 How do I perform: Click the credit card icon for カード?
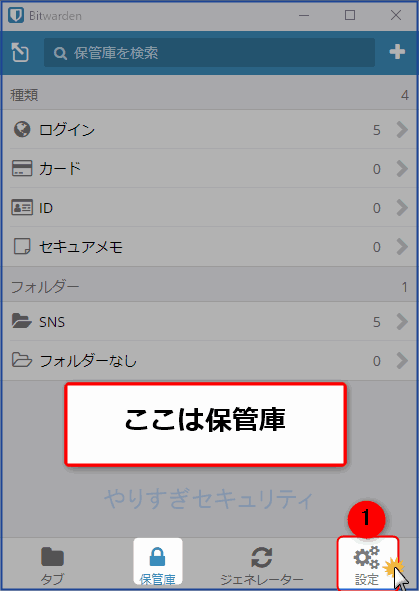(22, 168)
